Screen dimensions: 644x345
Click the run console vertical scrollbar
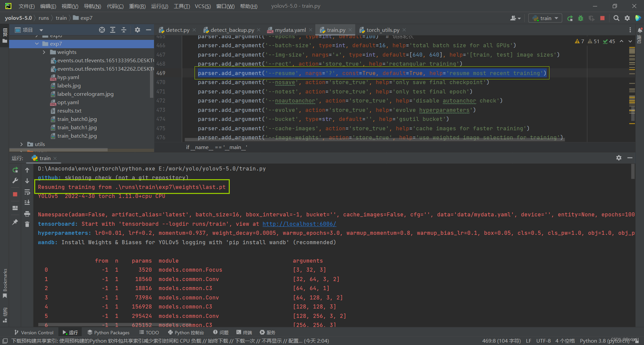tap(633, 172)
